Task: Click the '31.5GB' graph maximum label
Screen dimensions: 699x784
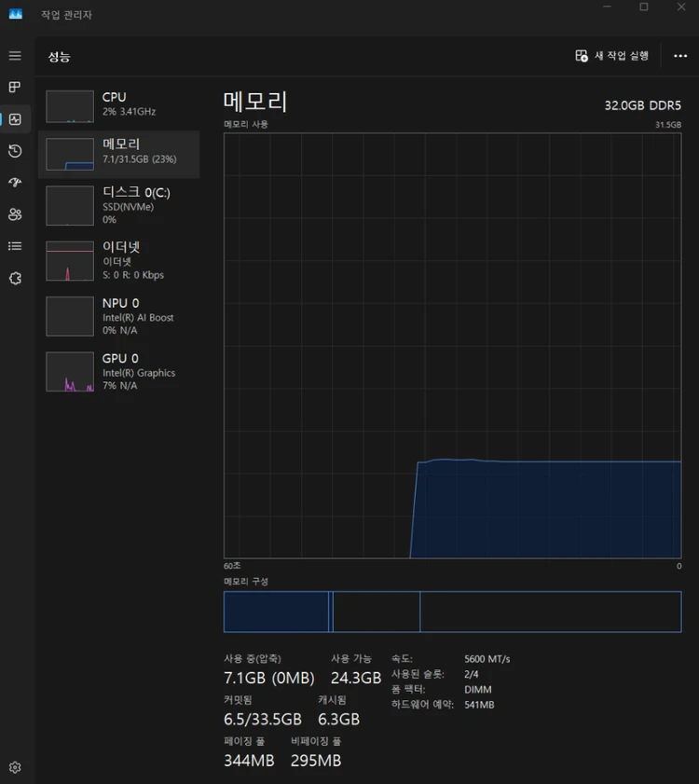Action: click(668, 125)
